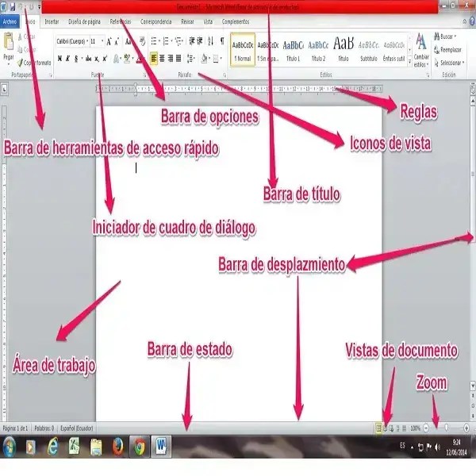Expand the bullets list dropdown arrow
Viewport: 476px width, 476px height.
(x=159, y=41)
